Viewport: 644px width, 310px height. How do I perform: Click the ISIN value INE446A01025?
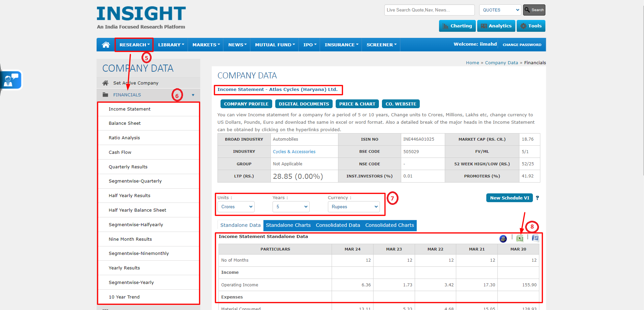(x=419, y=139)
